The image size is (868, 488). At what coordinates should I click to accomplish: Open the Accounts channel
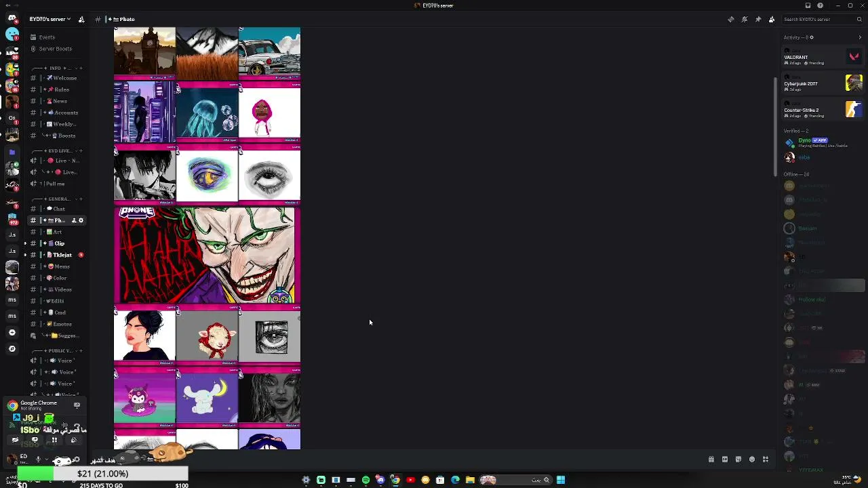tap(57, 113)
